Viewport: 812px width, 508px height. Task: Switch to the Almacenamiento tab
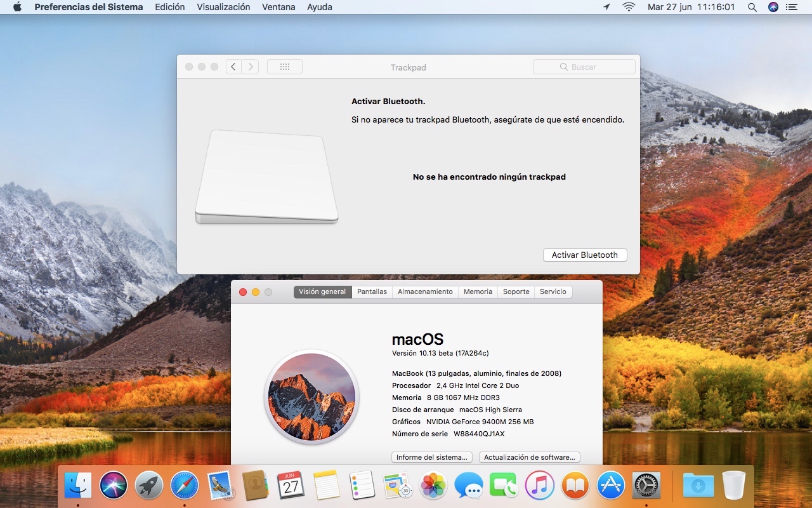tap(425, 291)
